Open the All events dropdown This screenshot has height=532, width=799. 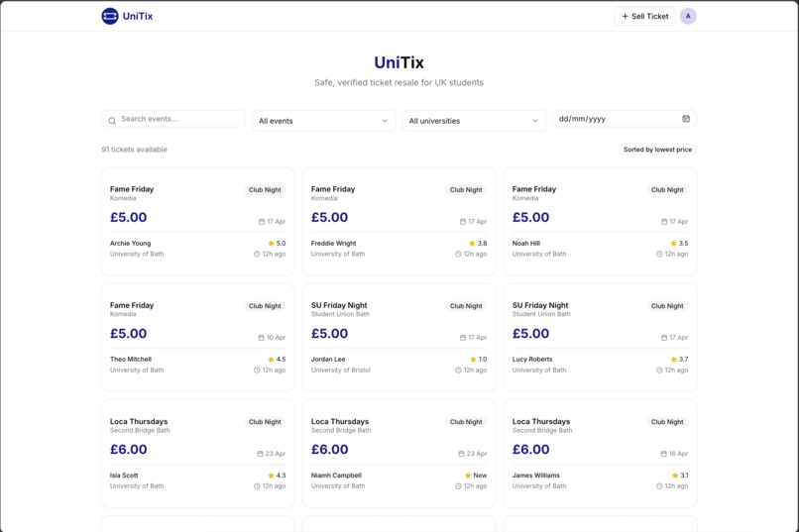coord(323,121)
